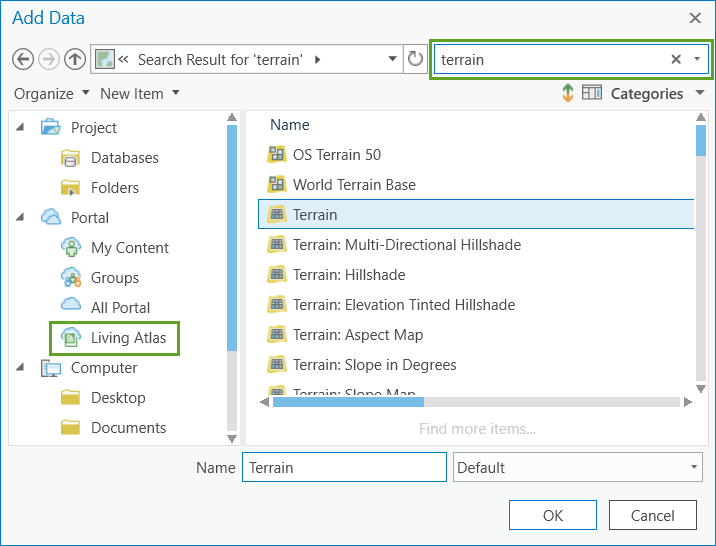Click the Name text field
This screenshot has width=716, height=546.
[x=344, y=467]
